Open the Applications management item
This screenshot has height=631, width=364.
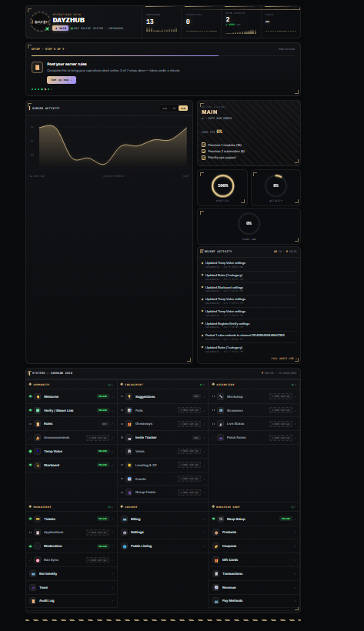click(72, 533)
